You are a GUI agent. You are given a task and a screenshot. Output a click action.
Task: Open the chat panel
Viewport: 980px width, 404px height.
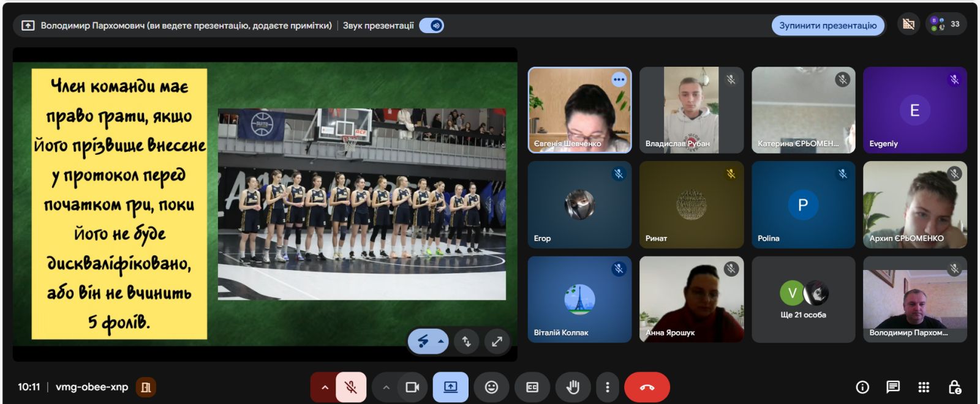click(893, 387)
